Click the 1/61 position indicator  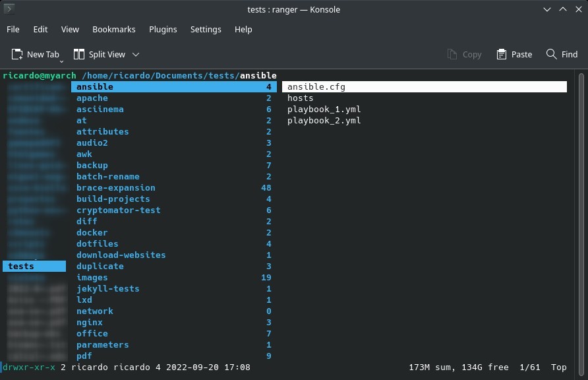coord(530,367)
